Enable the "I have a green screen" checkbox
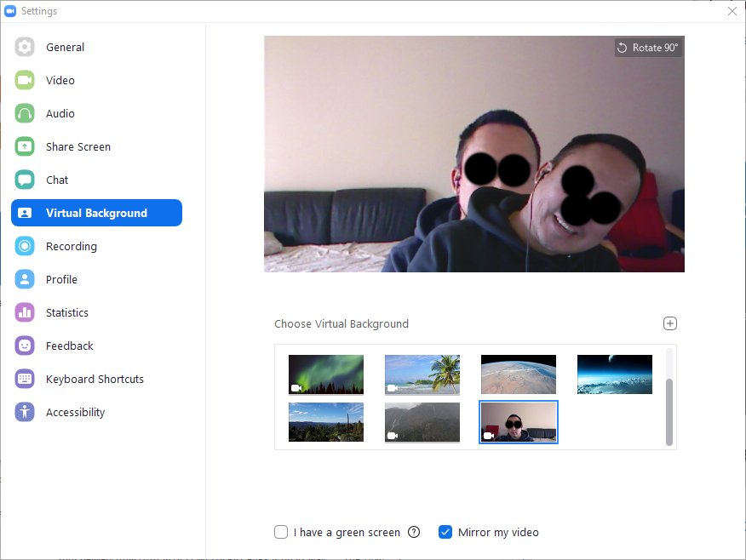The height and width of the screenshot is (560, 746). coord(281,533)
